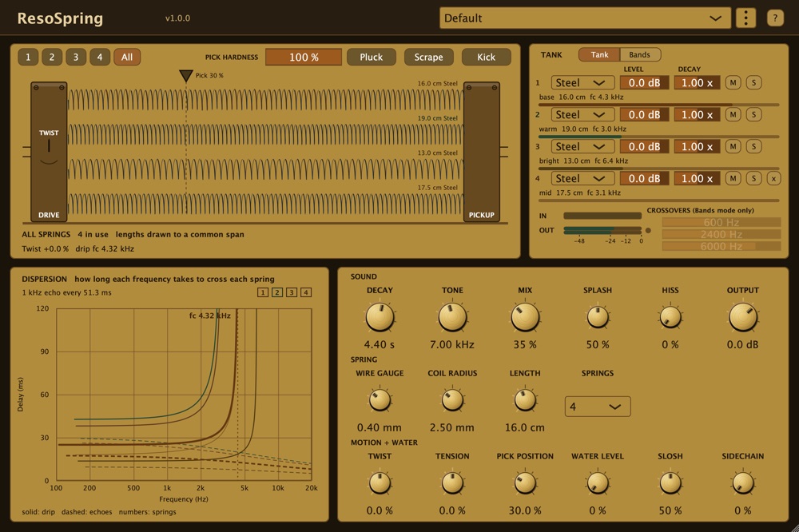Click the 6000 Hz crossover field
Viewport: 799px width, 532px height.
(721, 246)
